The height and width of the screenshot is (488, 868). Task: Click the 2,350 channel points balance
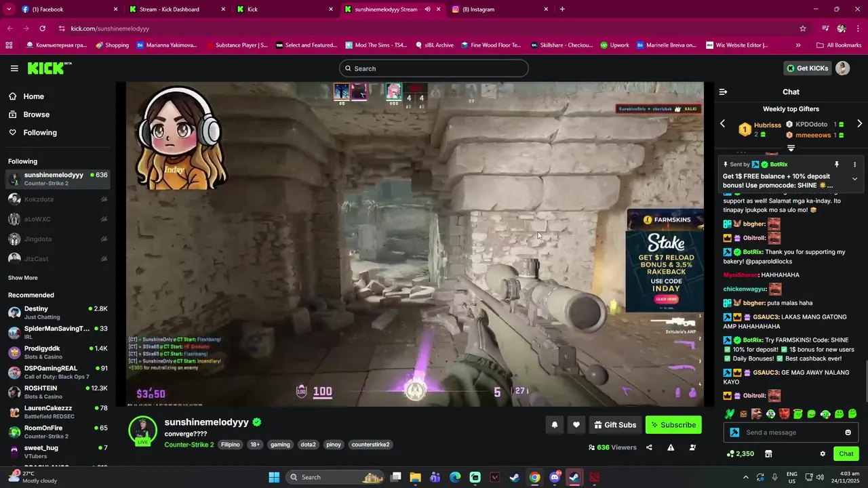(x=741, y=453)
